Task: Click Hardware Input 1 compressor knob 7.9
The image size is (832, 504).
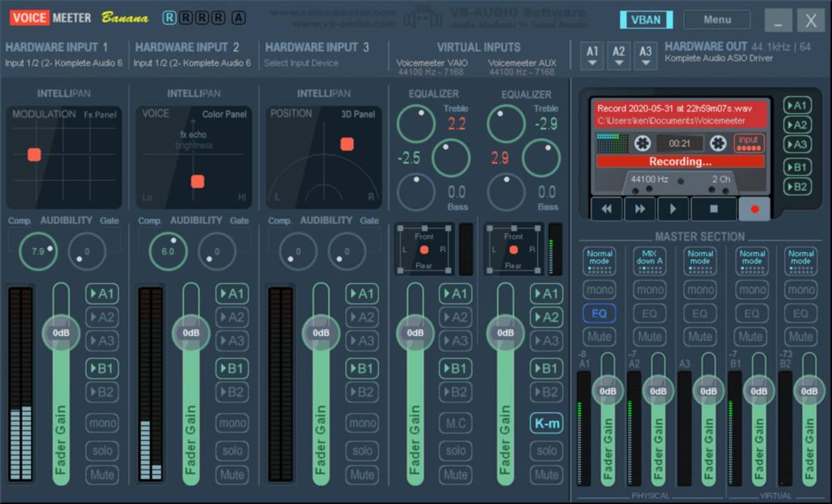Action: 37,251
